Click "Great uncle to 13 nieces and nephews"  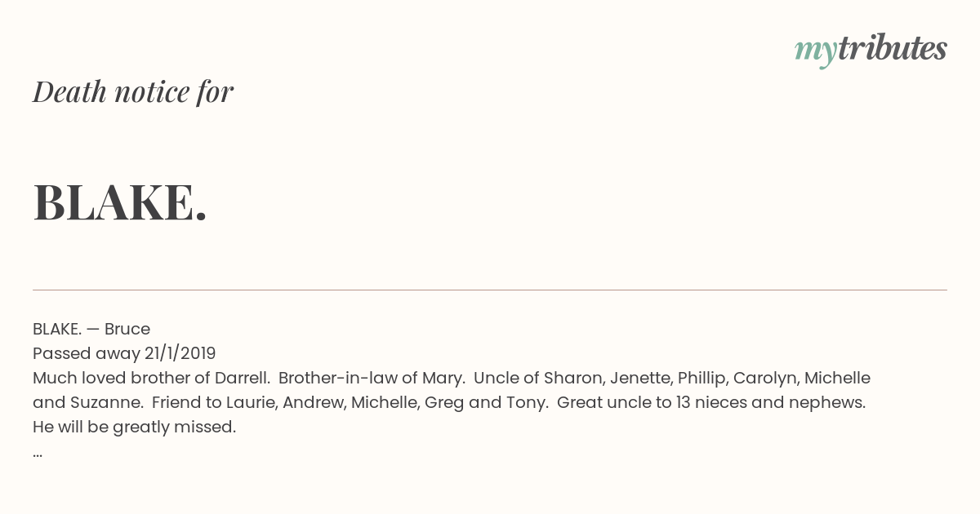point(711,402)
